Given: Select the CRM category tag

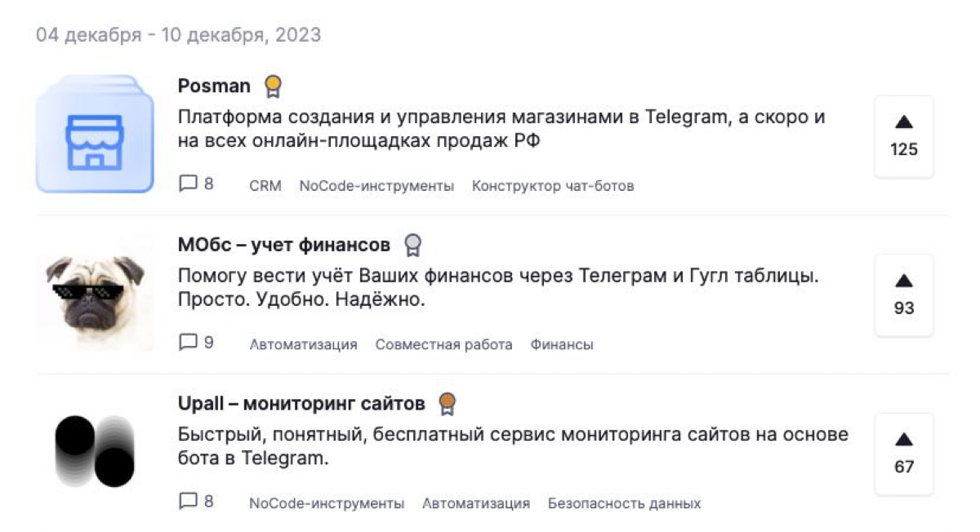Looking at the screenshot, I should pos(265,185).
